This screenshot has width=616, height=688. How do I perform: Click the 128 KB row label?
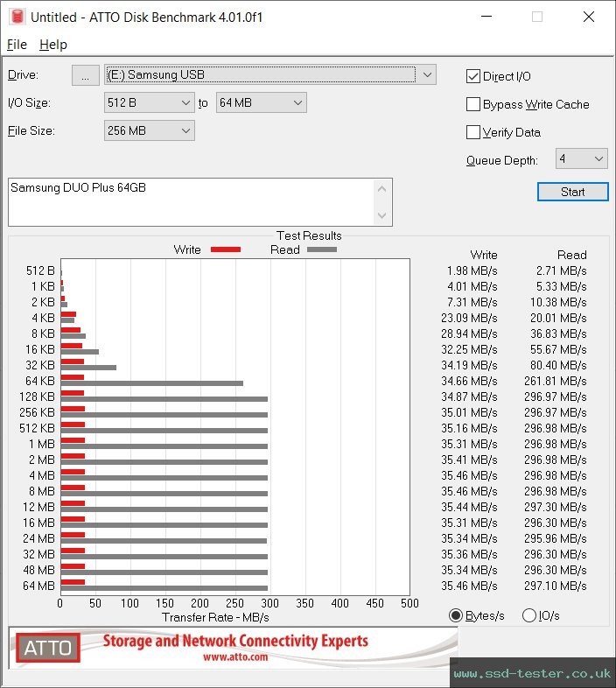coord(37,397)
